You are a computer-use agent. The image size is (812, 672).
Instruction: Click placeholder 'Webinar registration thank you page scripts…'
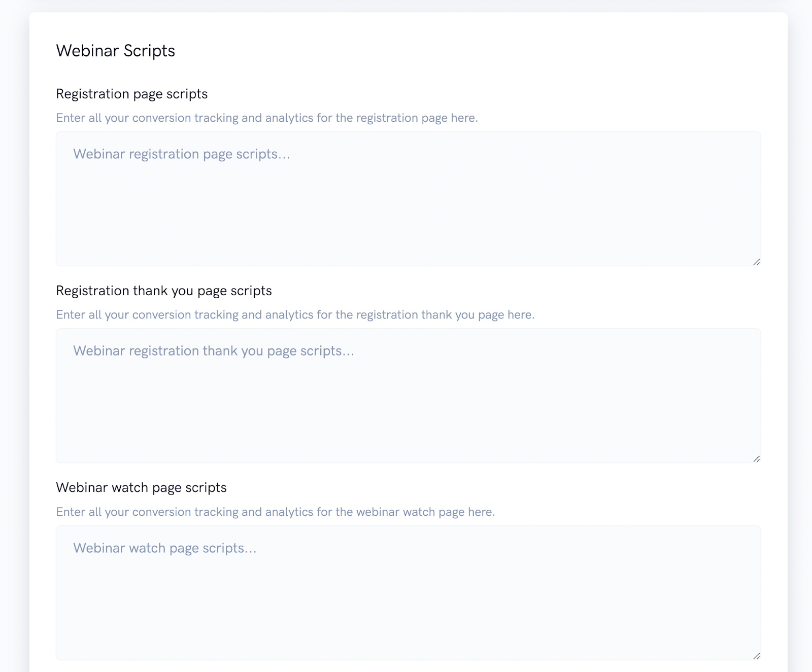click(213, 351)
